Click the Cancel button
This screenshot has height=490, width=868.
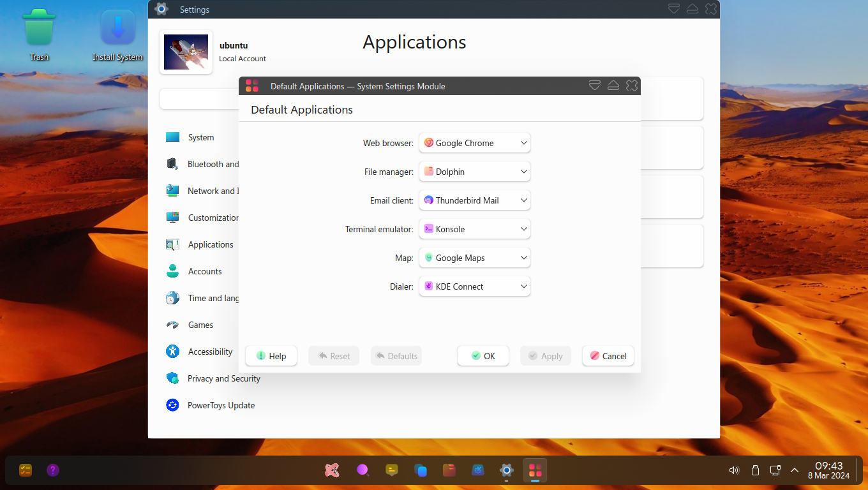(608, 356)
